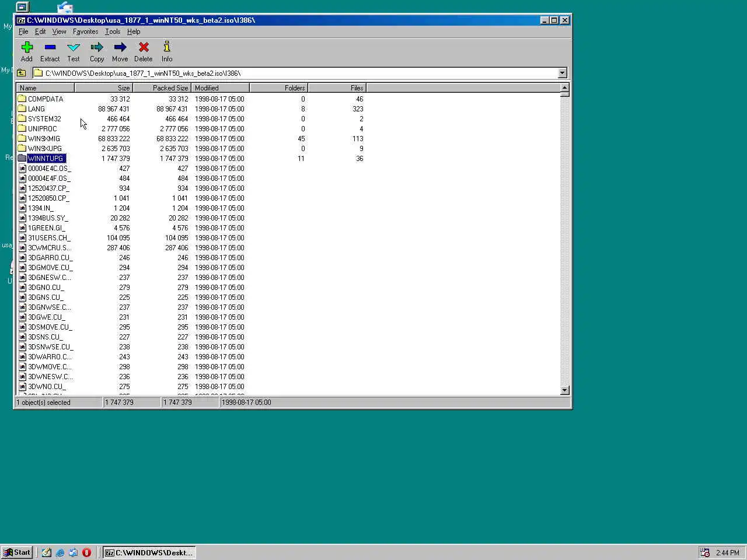Viewport: 747px width, 560px height.
Task: Select the file 12520437.CP_
Action: click(x=48, y=188)
